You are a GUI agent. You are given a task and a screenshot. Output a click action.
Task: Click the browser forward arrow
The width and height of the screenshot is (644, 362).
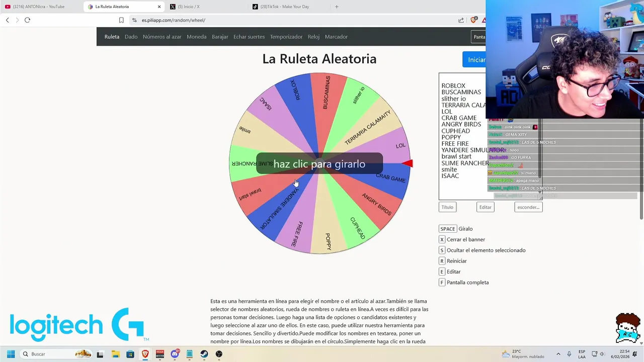(17, 20)
